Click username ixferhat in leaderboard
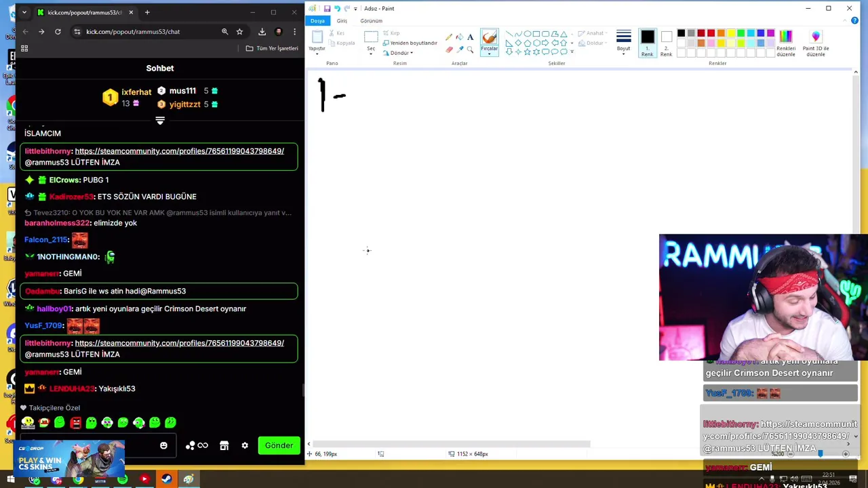868x488 pixels. click(136, 92)
